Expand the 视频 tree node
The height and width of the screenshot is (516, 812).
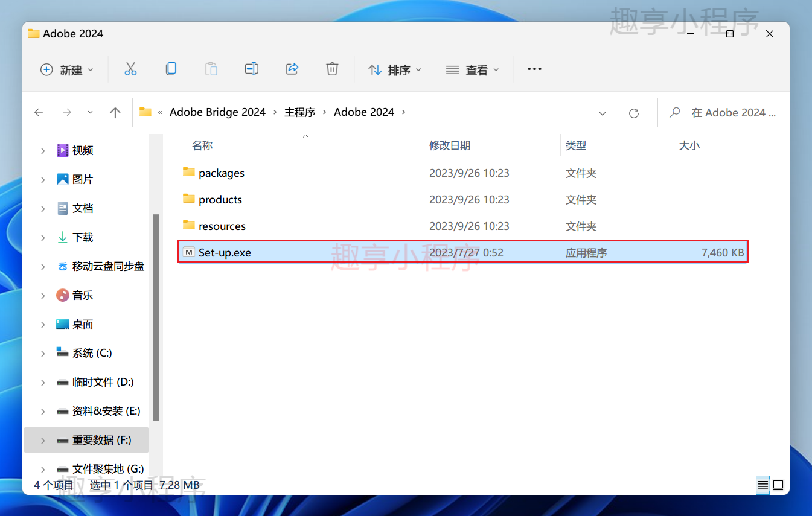(43, 151)
